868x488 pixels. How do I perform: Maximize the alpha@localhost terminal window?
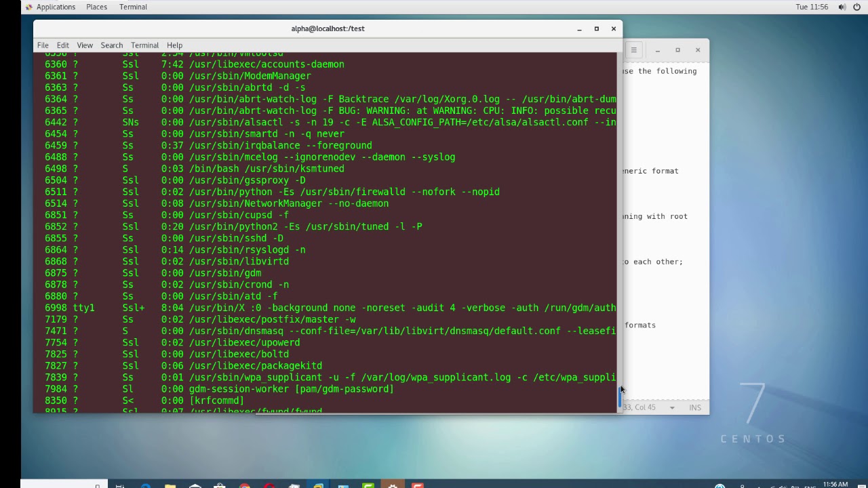click(597, 28)
